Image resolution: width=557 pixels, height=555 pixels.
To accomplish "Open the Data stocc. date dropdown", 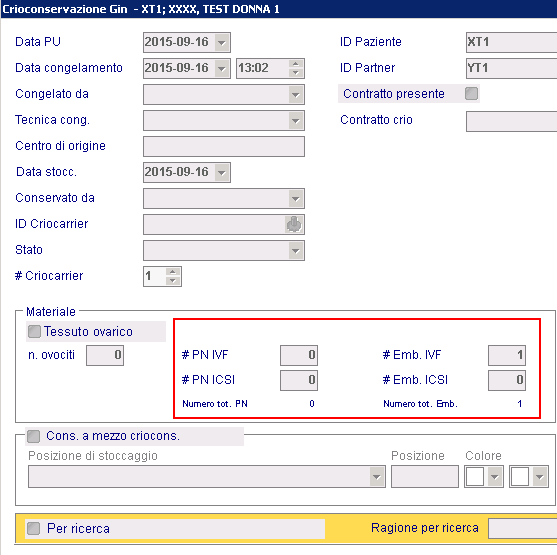I will [x=222, y=172].
